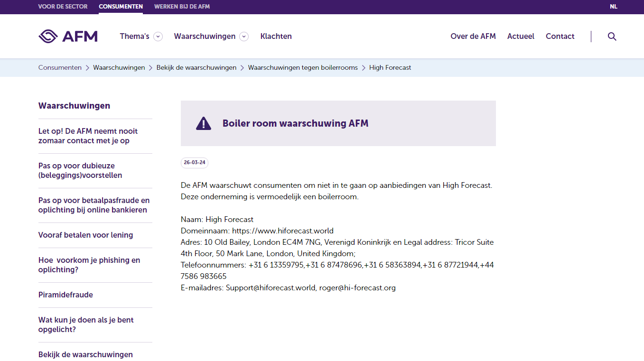This screenshot has width=644, height=361.
Task: Switch to Voor de sector tab
Action: pos(63,7)
